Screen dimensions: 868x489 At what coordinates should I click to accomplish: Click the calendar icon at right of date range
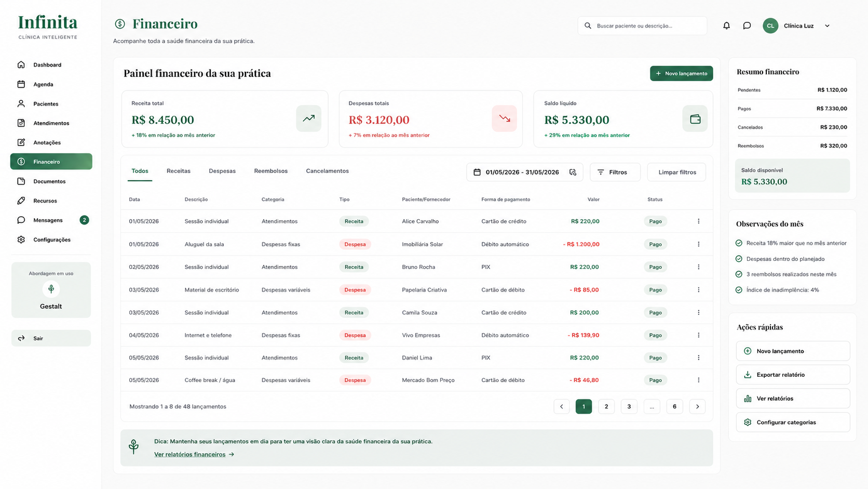(x=573, y=172)
